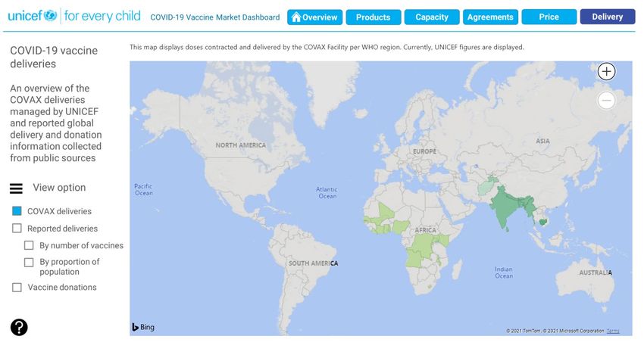
Task: Click the AUSTRALIA map label
Action: click(596, 272)
